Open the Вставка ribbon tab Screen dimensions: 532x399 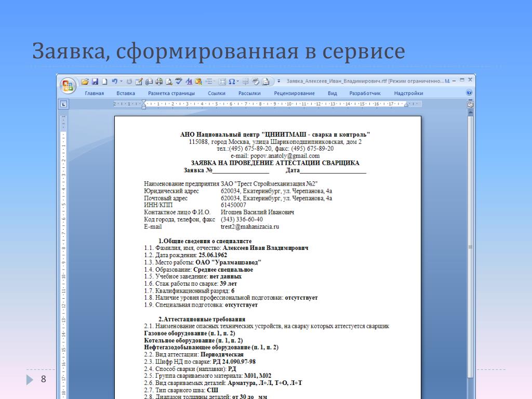point(126,94)
